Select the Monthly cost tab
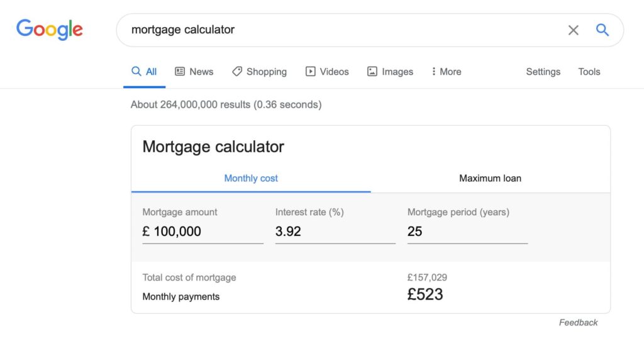The width and height of the screenshot is (644, 341). tap(251, 178)
